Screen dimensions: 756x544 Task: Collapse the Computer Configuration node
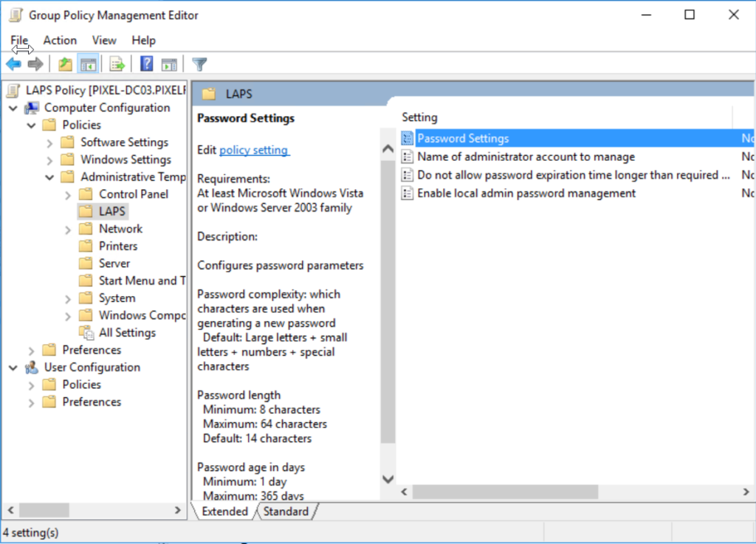tap(13, 107)
